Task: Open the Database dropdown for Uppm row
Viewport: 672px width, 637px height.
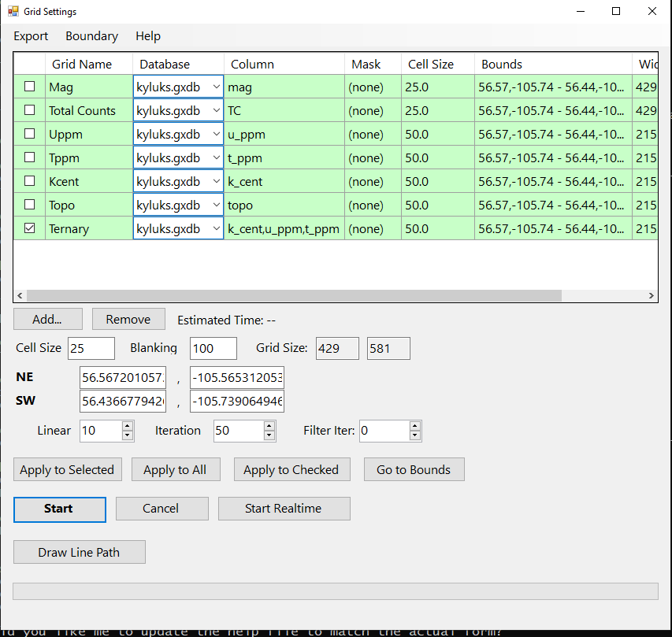Action: click(x=217, y=134)
